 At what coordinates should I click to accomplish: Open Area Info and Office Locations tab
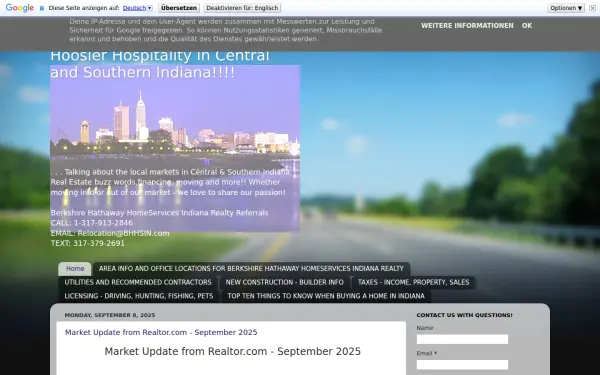click(251, 269)
